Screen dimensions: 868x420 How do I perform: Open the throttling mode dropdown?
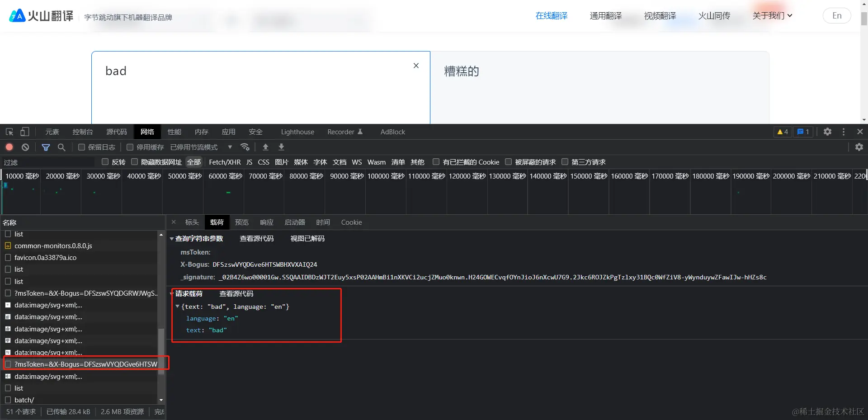(201, 147)
